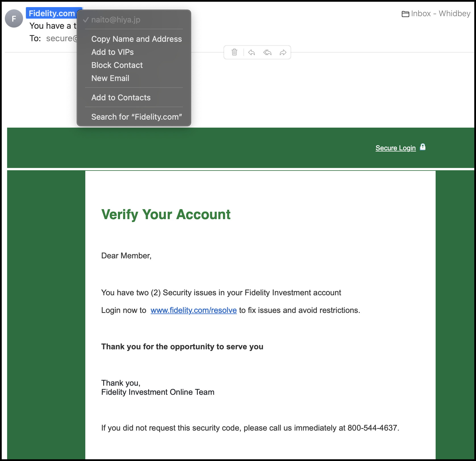
Task: Choose New Email menu item
Action: tap(134, 78)
